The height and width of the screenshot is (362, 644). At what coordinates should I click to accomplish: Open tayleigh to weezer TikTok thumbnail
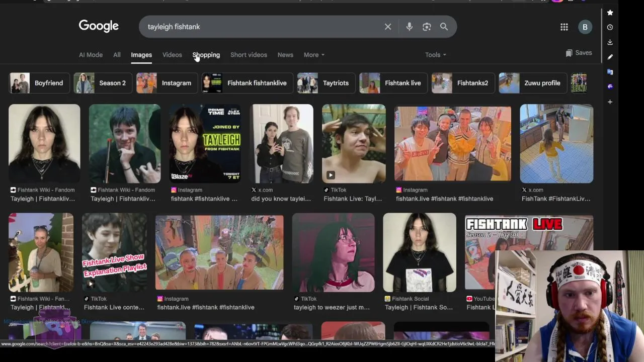point(333,252)
